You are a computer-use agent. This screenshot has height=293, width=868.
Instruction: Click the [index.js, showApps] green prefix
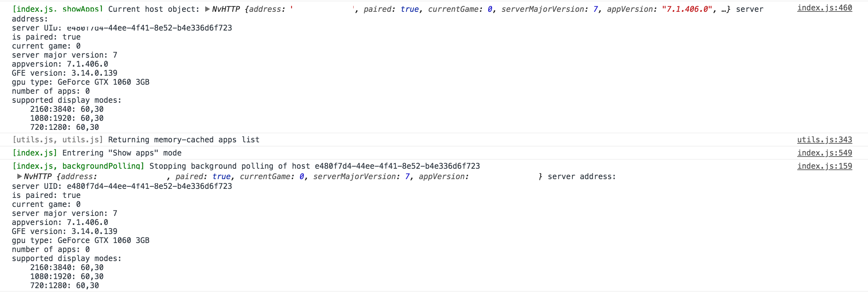[58, 9]
